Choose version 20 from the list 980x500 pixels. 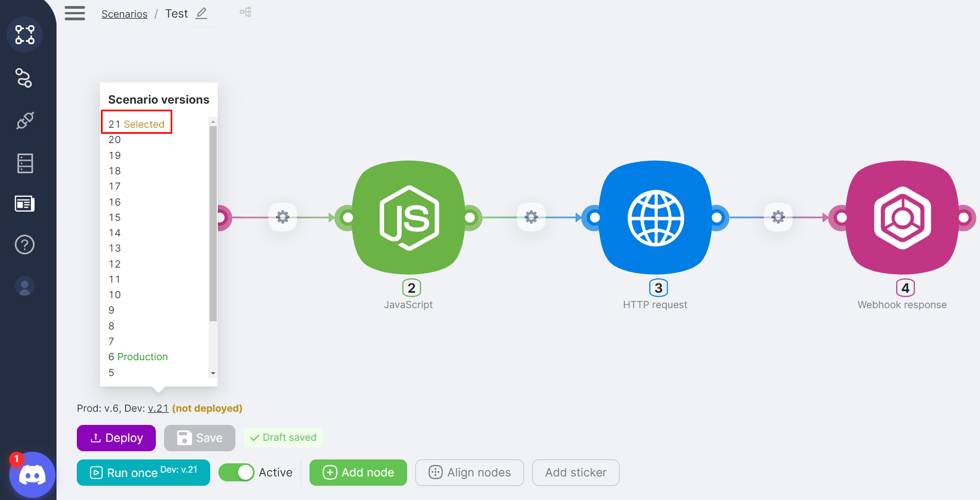115,140
